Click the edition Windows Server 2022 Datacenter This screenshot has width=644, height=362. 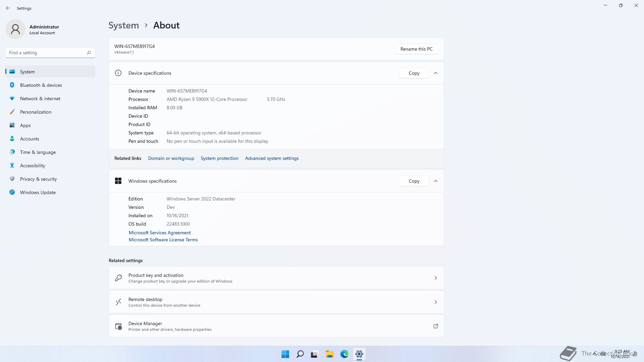[201, 199]
